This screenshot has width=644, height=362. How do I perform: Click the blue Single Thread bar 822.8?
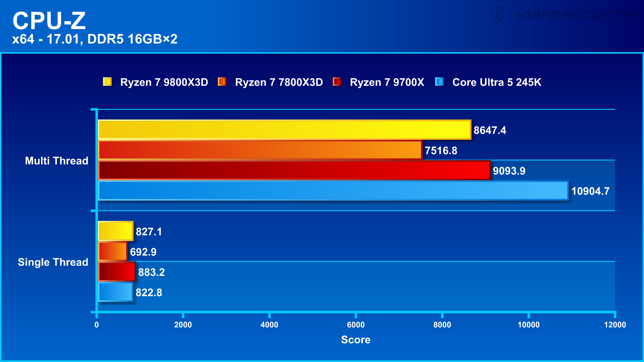(116, 292)
